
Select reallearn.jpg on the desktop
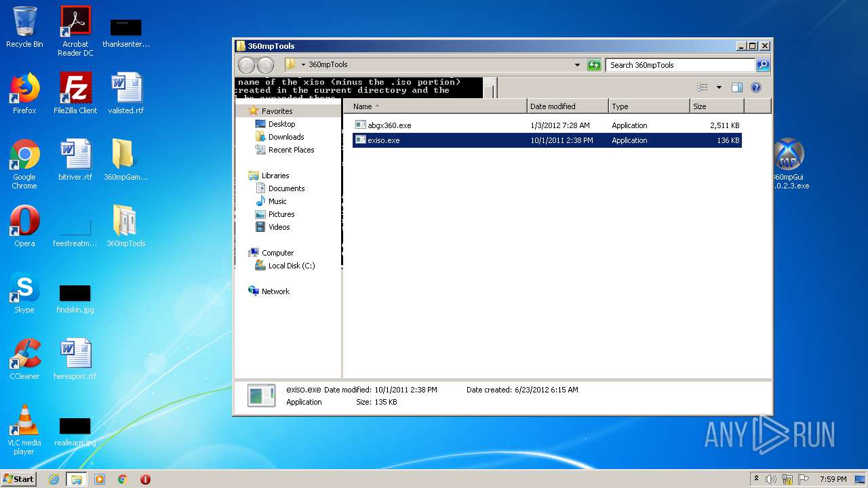point(75,432)
